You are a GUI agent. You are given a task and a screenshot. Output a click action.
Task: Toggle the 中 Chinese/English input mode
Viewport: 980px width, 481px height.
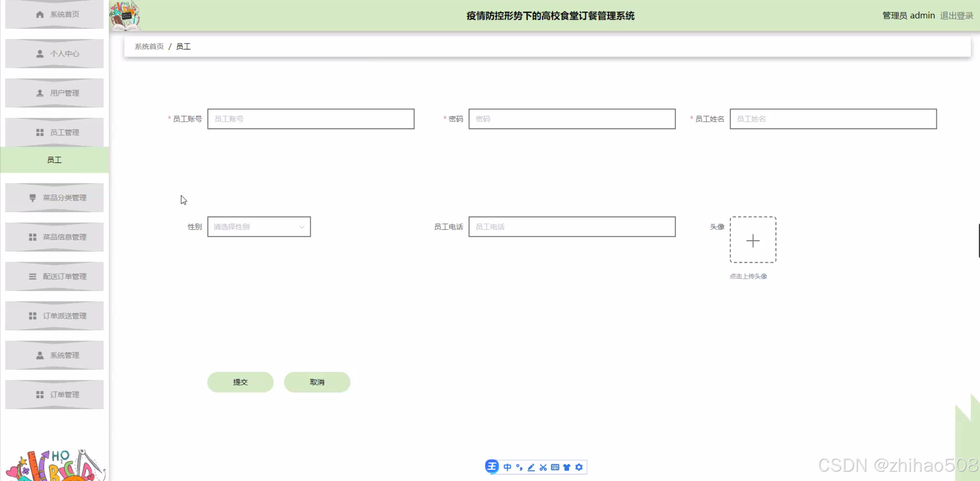click(507, 467)
